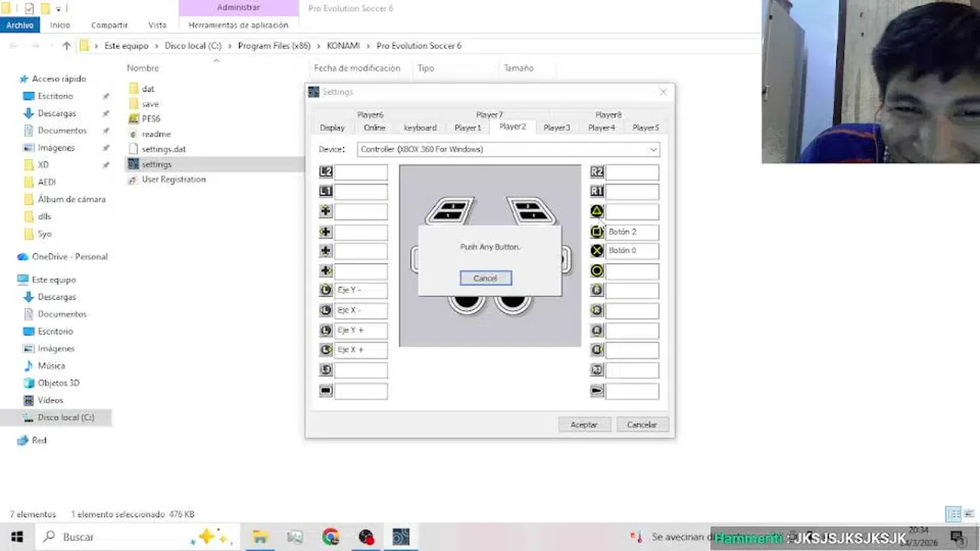
Task: Click the left stick icon beside Eje Y -
Action: tap(326, 290)
